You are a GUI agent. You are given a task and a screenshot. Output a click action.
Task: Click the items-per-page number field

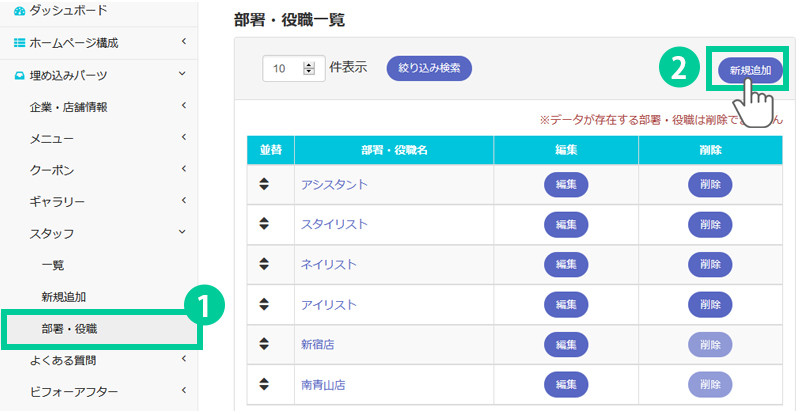point(282,68)
